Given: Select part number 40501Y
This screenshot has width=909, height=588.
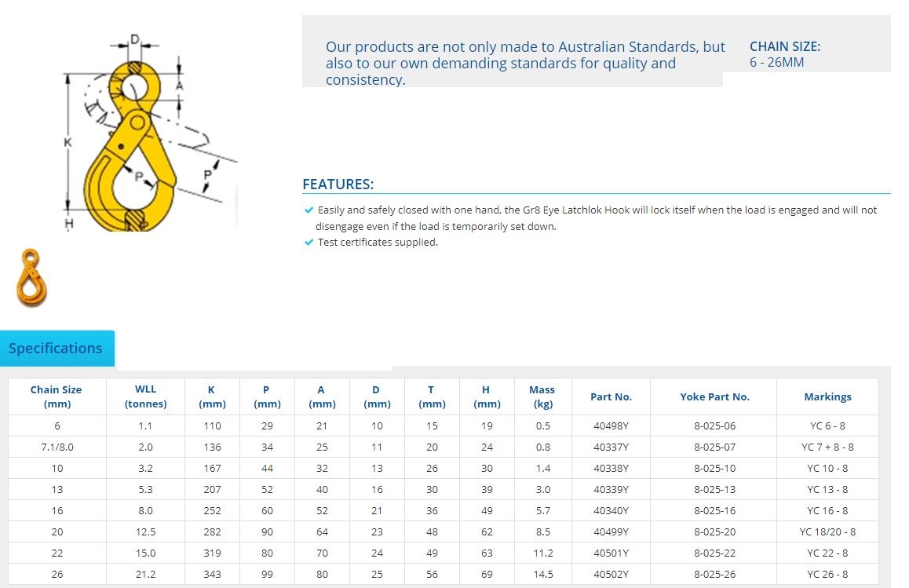Looking at the screenshot, I should tap(611, 553).
